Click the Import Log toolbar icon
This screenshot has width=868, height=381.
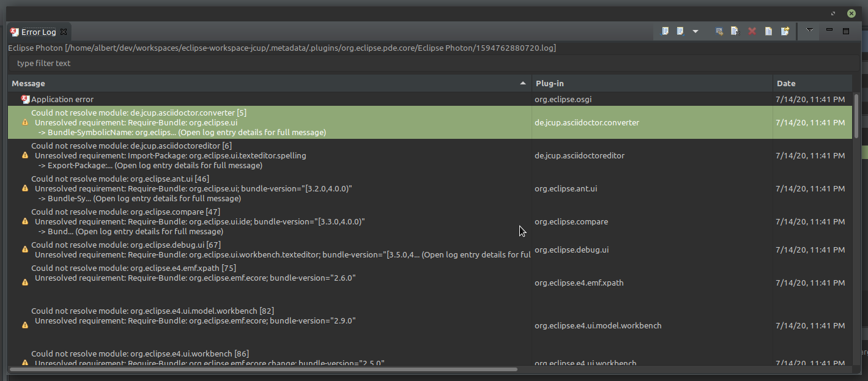(680, 31)
